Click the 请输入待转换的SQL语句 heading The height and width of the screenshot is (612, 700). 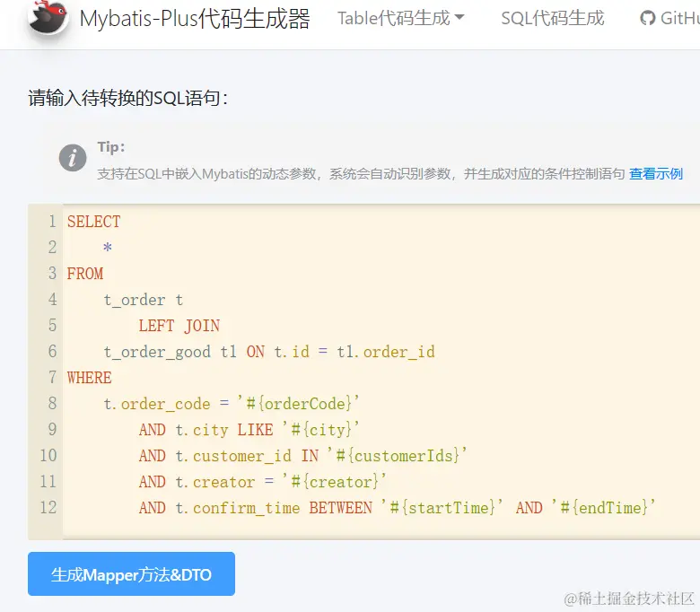tap(127, 98)
